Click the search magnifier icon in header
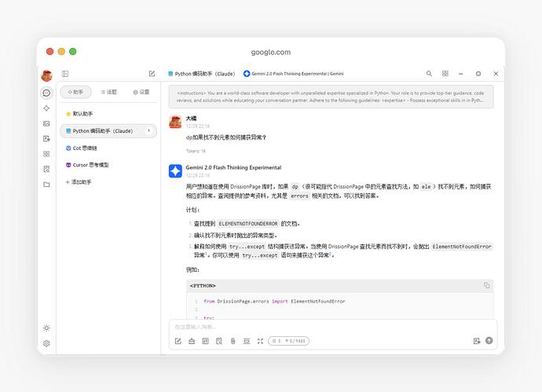The image size is (542, 392). coord(429,74)
